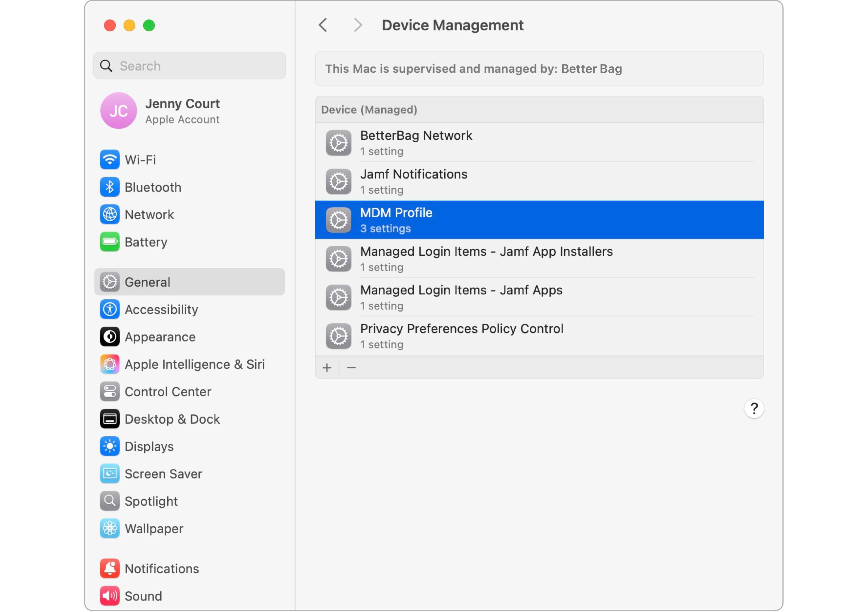
Task: Go back with the left chevron
Action: click(323, 25)
